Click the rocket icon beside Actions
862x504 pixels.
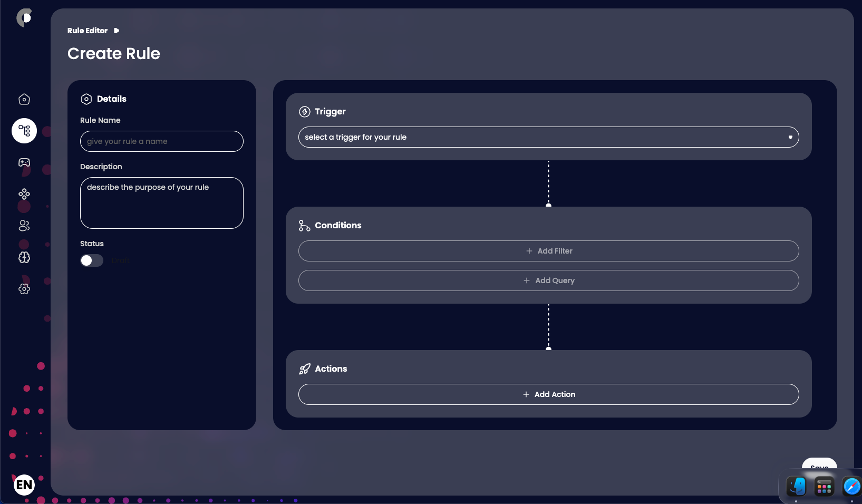(x=304, y=369)
